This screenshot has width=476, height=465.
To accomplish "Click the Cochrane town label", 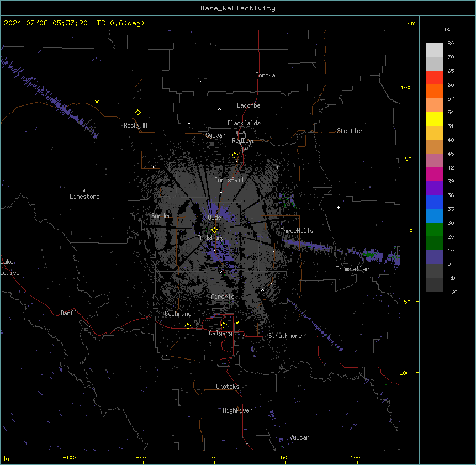I will 178,314.
